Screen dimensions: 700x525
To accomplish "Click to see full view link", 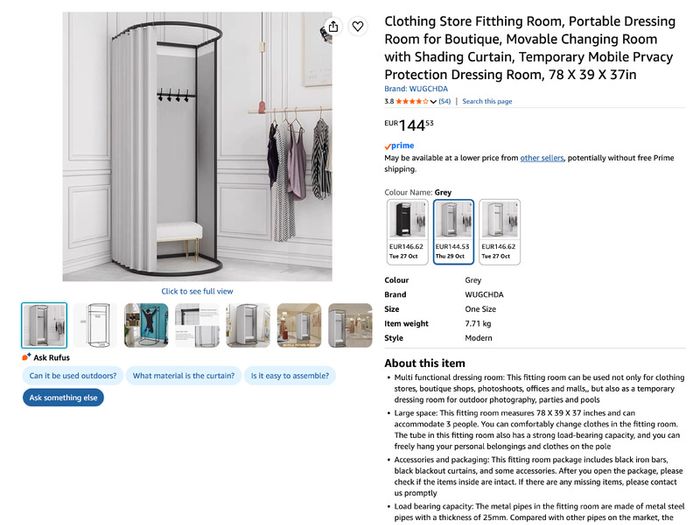I will tap(197, 292).
